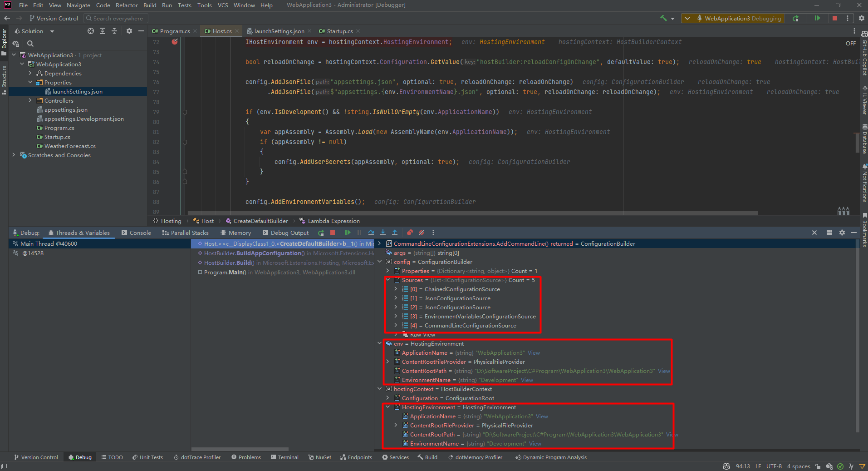Open the Refactor menu
The height and width of the screenshot is (471, 868).
(126, 5)
